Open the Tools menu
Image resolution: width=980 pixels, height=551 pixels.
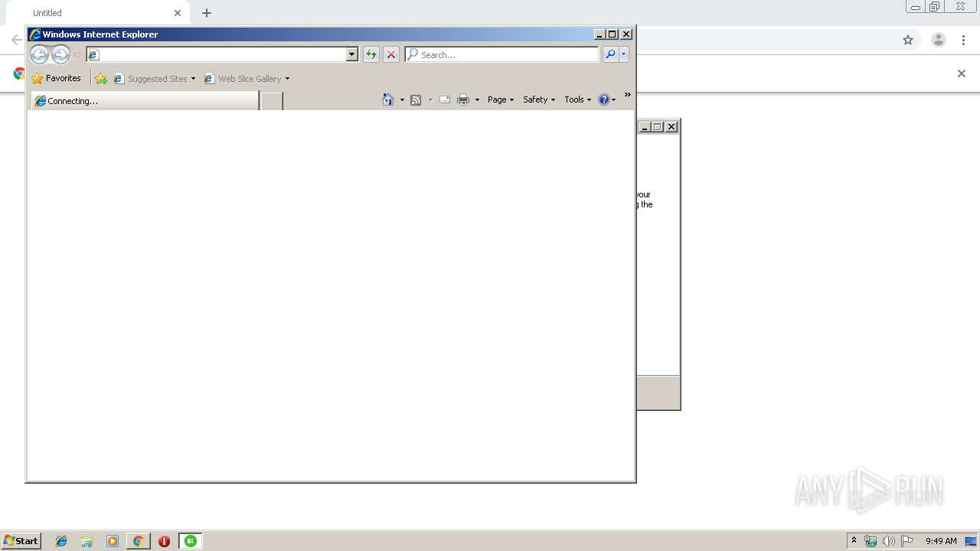pos(578,99)
